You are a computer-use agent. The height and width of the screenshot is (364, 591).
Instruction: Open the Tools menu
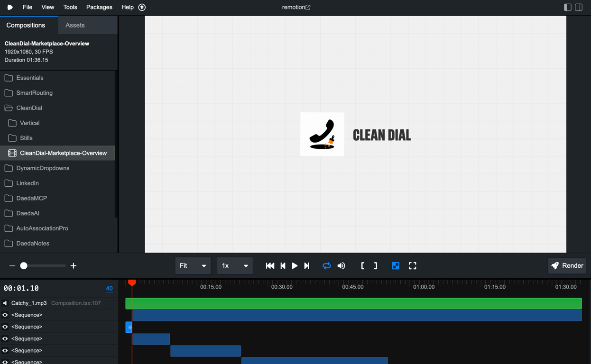[70, 7]
